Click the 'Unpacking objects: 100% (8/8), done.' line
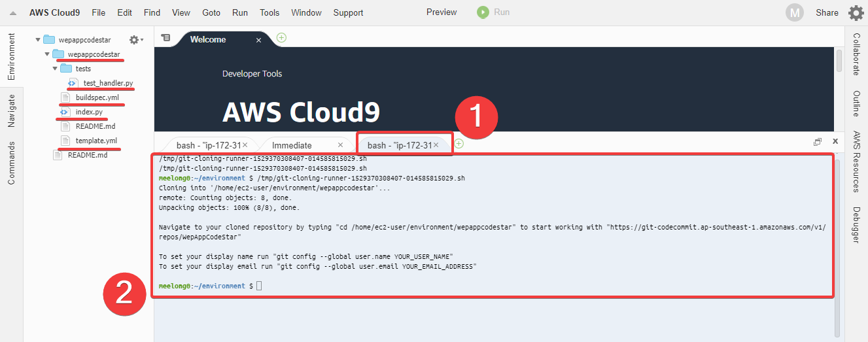This screenshot has height=342, width=868. [229, 208]
